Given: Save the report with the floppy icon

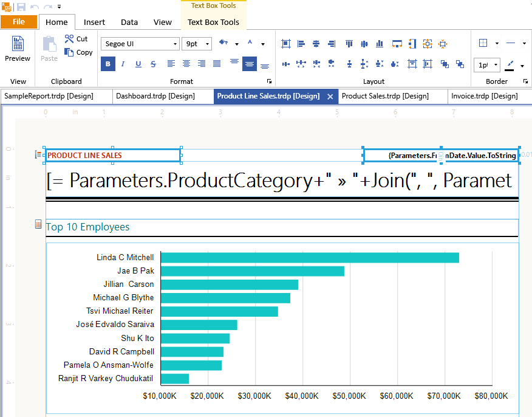Looking at the screenshot, I should click(x=21, y=7).
